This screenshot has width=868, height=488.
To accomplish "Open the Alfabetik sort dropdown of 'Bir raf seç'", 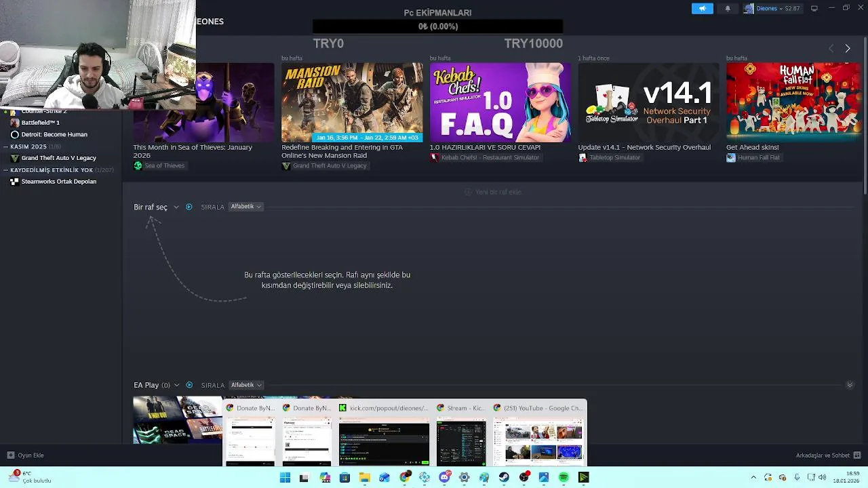I will pyautogui.click(x=245, y=207).
